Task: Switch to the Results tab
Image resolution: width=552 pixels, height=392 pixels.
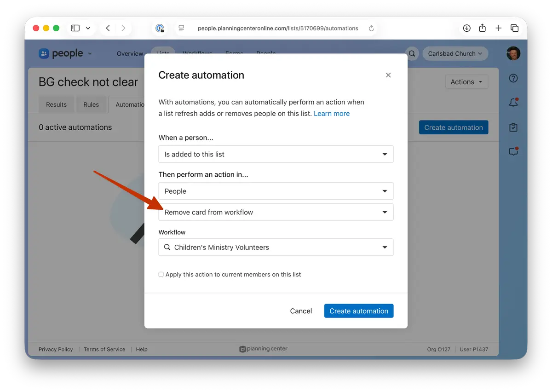Action: (56, 104)
